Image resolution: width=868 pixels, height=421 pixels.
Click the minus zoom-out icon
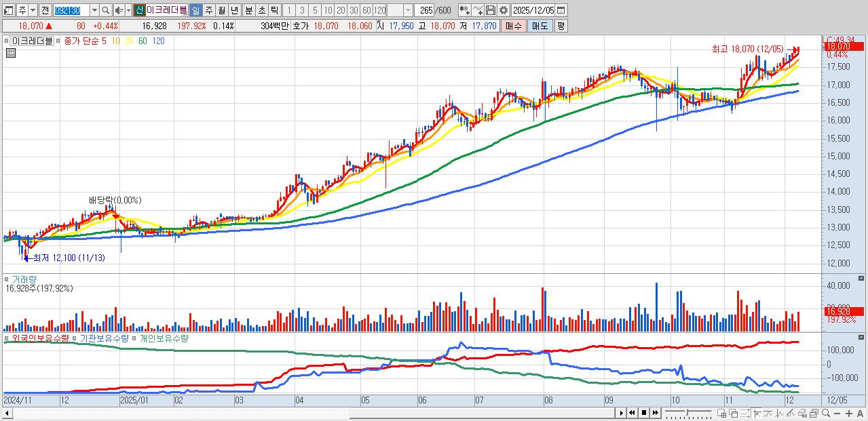click(837, 413)
